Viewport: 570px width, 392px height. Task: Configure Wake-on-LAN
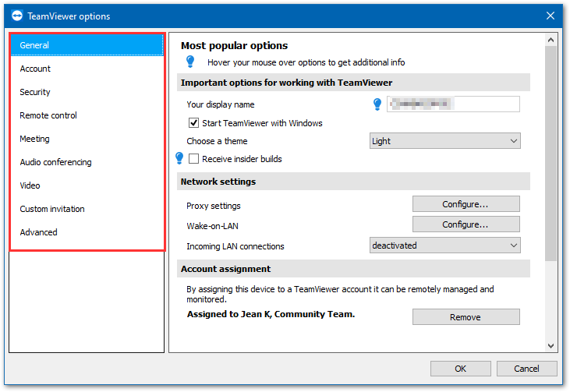[466, 224]
